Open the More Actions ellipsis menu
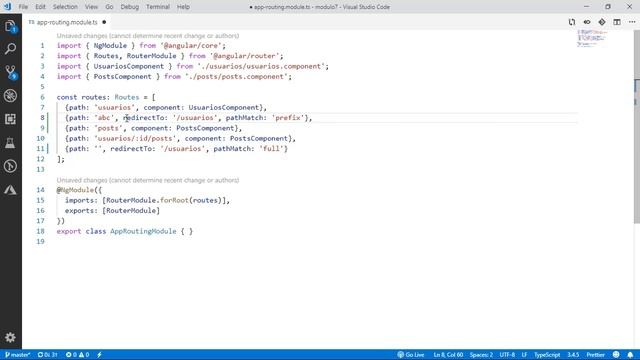Screen dimensions: 640x360 pyautogui.click(x=632, y=22)
